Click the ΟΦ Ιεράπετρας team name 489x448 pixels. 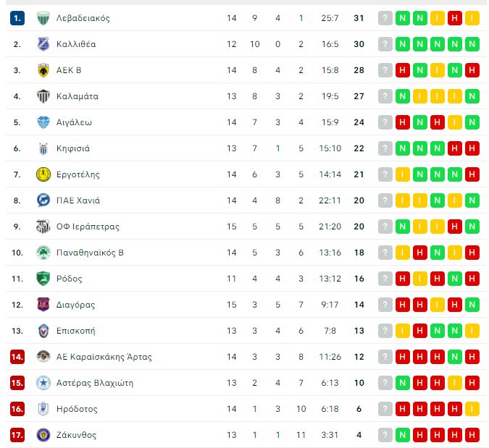(88, 227)
